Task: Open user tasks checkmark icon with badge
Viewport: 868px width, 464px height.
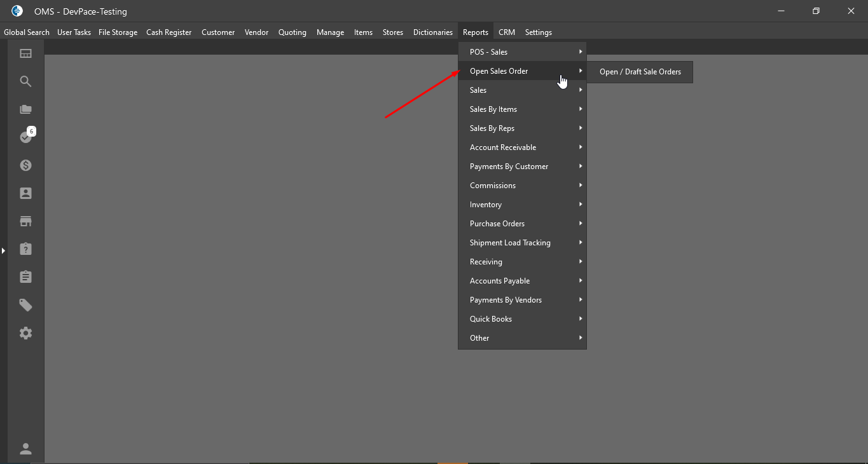Action: (25, 137)
